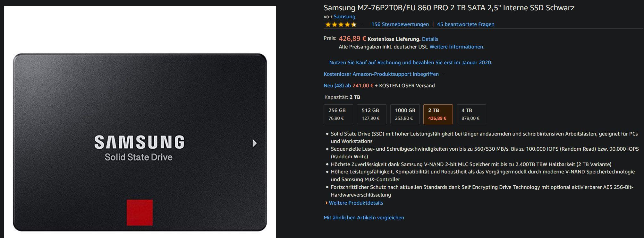Select the highlighted 2 TB capacity option
Screen dimensions: 644x238
pos(438,114)
